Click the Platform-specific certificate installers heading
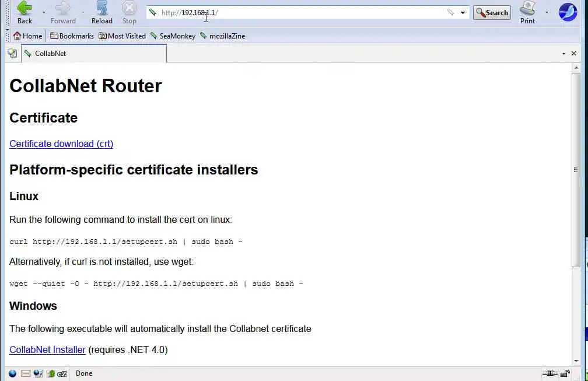 point(134,170)
